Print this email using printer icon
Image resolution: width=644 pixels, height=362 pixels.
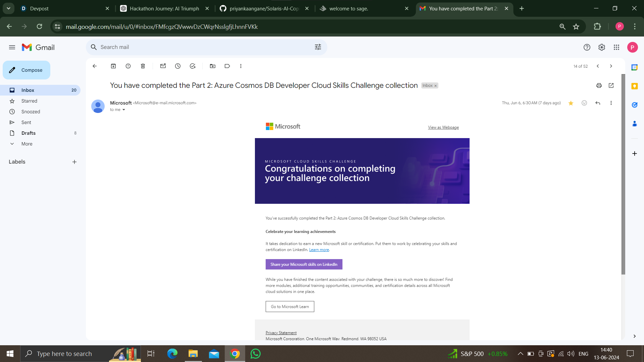pos(599,85)
